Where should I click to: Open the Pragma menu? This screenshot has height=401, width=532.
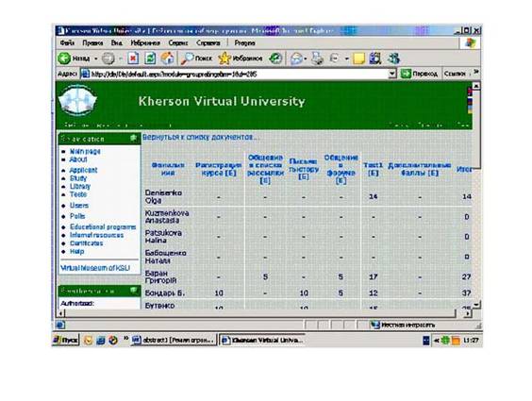pos(244,43)
